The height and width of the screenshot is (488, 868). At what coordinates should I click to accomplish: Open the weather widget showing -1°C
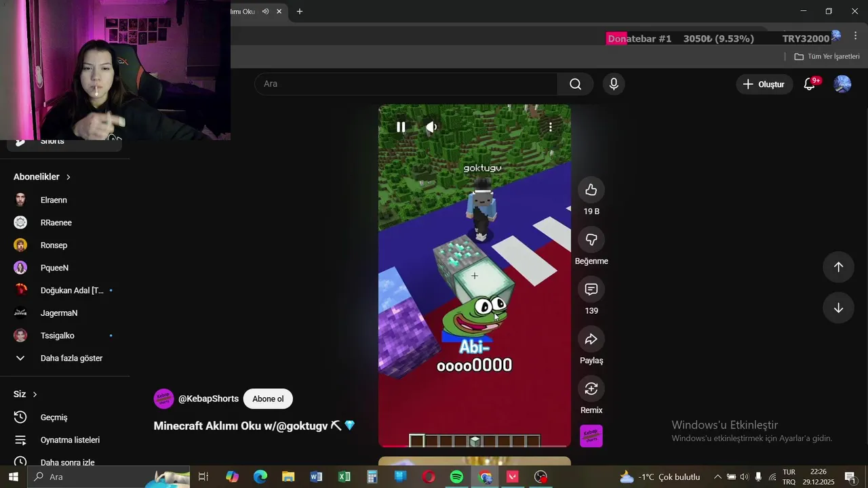click(660, 476)
